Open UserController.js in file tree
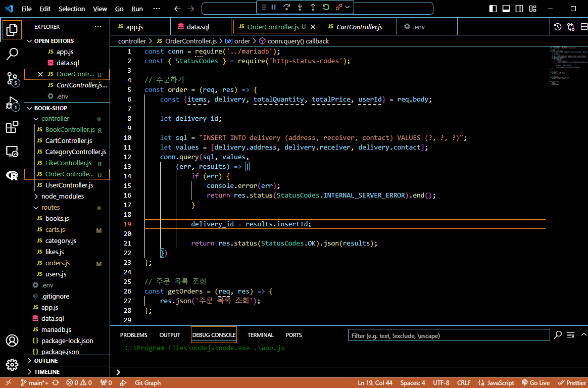The image size is (588, 388). pos(69,185)
